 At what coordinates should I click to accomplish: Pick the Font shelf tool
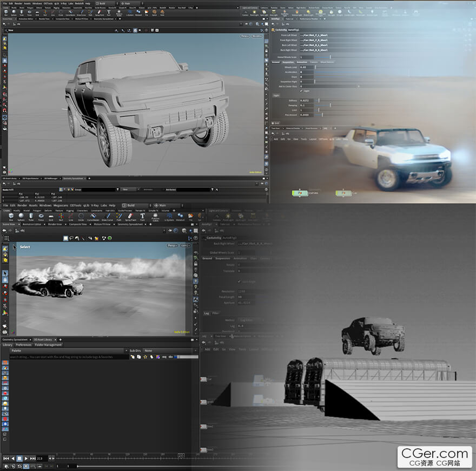(x=142, y=217)
